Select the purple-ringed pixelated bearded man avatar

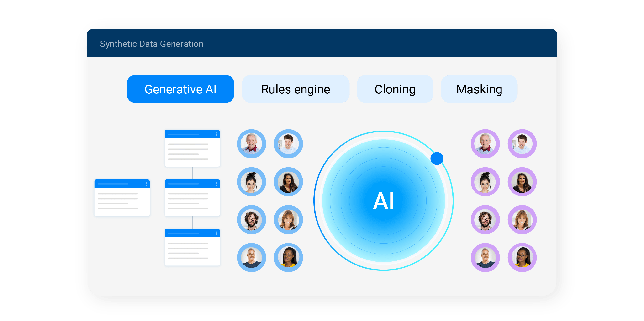[485, 220]
